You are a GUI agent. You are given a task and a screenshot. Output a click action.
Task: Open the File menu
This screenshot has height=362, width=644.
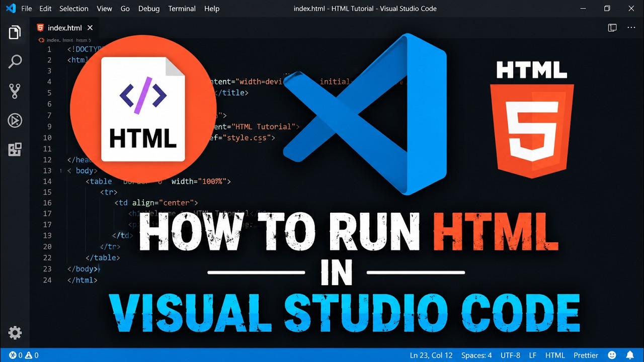click(x=27, y=9)
